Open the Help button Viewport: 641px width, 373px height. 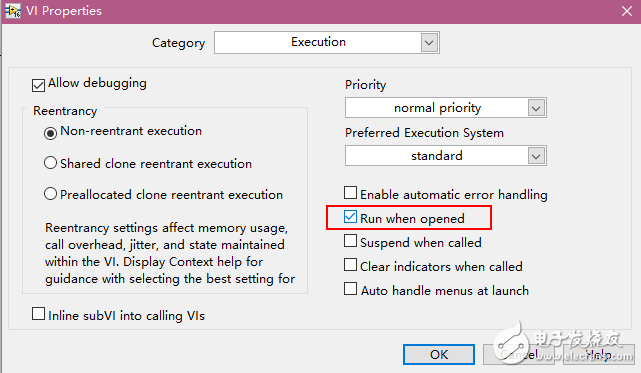tap(599, 354)
